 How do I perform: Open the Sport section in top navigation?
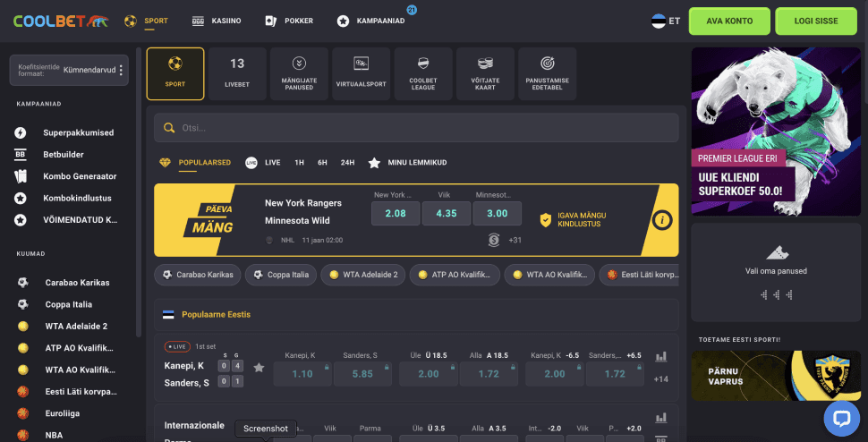point(147,21)
